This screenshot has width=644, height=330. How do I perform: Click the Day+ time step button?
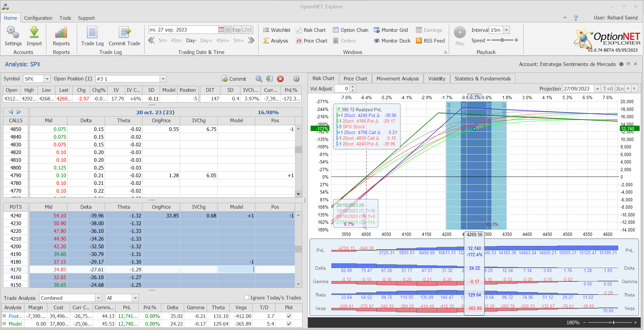coord(206,41)
